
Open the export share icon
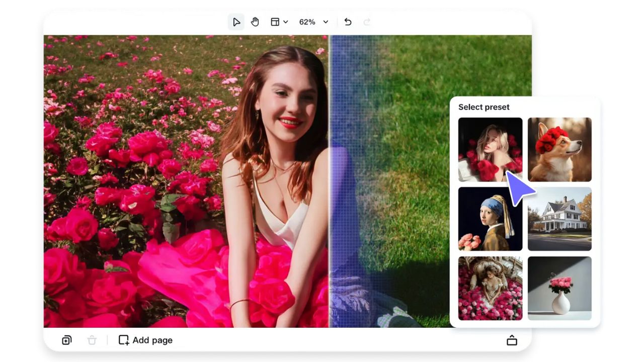pos(512,340)
